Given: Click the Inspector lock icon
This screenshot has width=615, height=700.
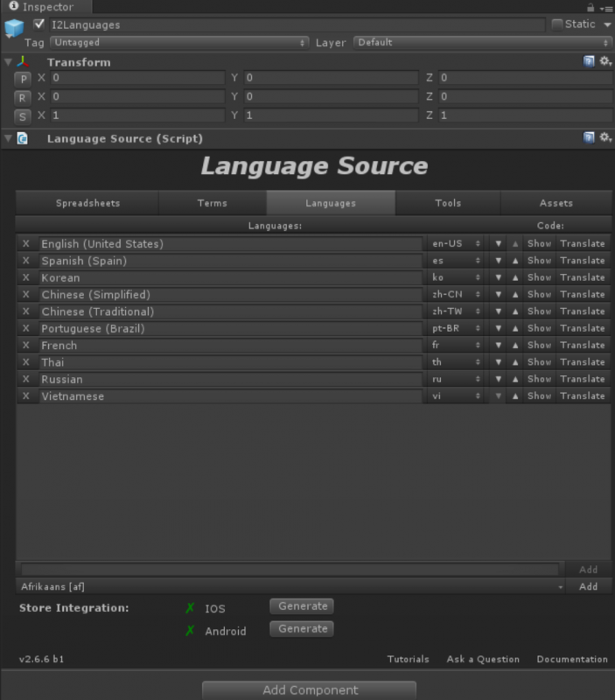Looking at the screenshot, I should click(591, 7).
